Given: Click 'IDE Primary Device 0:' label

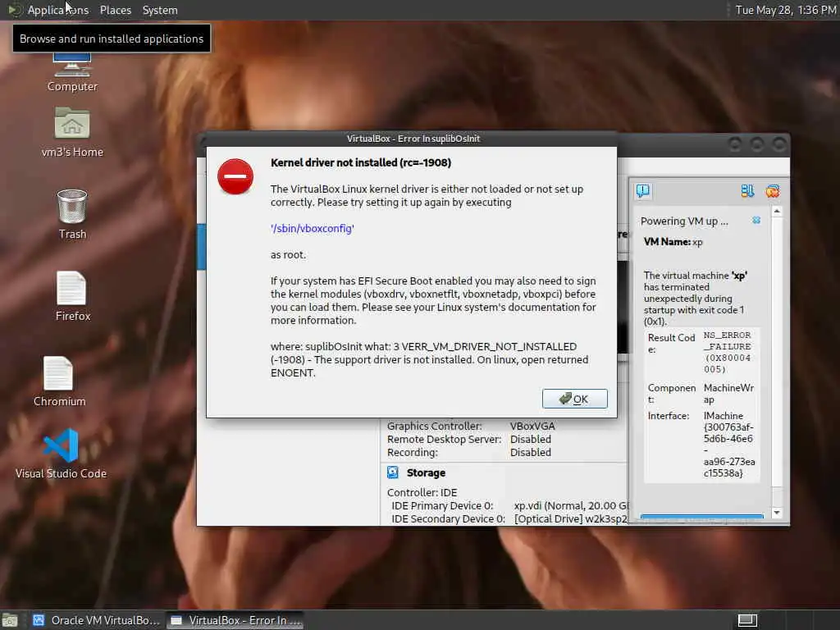Looking at the screenshot, I should pos(442,505).
